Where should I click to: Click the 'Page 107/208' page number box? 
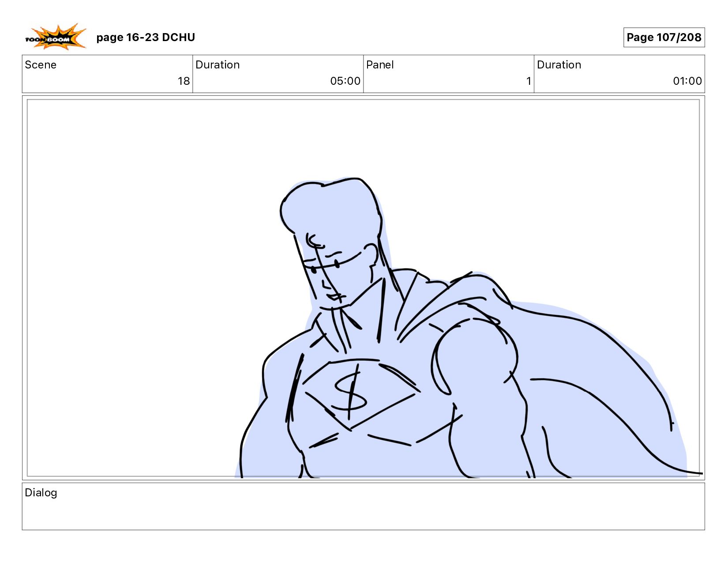pos(664,37)
